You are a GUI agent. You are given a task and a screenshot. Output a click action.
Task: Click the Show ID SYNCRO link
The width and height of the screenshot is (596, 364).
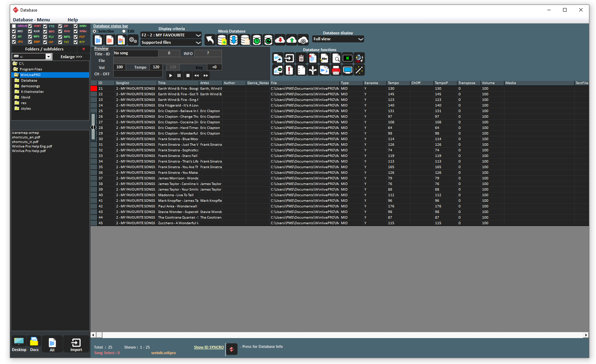(x=208, y=347)
